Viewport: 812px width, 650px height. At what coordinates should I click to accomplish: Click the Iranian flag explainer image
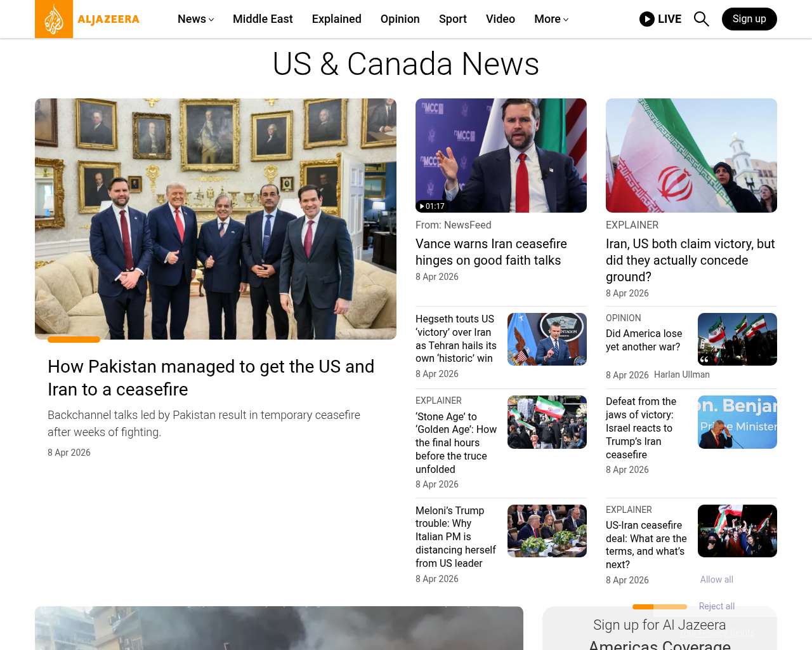tap(691, 156)
